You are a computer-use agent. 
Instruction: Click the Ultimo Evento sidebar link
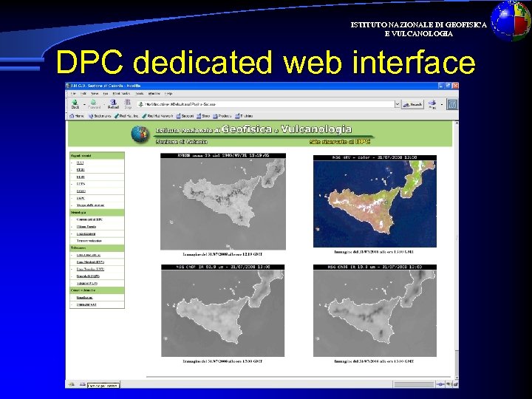tap(86, 227)
